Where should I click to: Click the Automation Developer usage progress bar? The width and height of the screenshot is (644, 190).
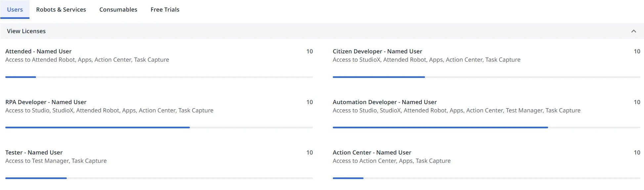coord(487,127)
